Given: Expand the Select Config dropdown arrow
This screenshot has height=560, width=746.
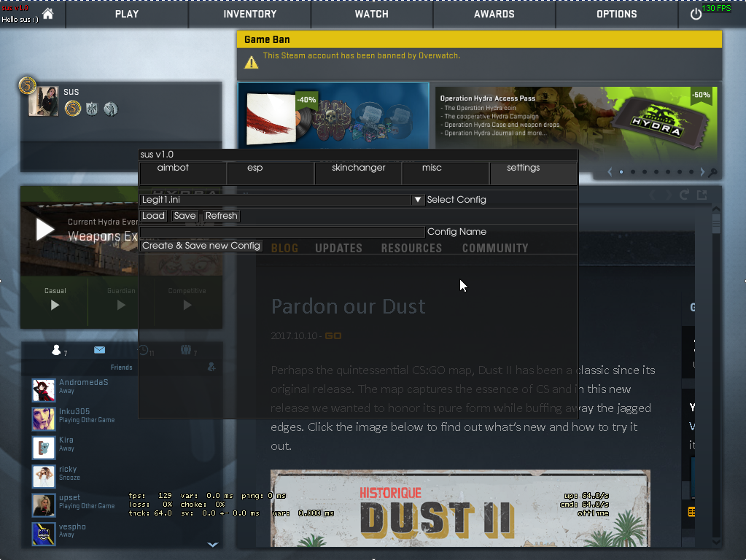Looking at the screenshot, I should tap(417, 200).
